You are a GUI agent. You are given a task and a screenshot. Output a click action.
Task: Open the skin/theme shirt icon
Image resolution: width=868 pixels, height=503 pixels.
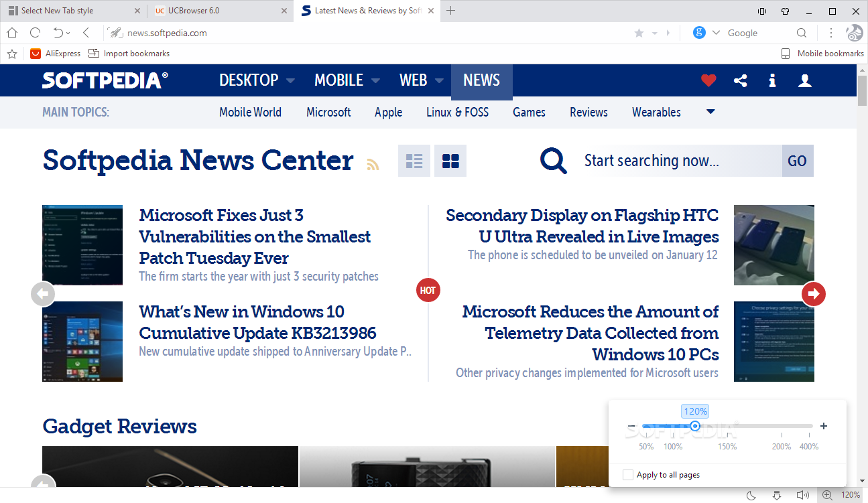point(785,11)
